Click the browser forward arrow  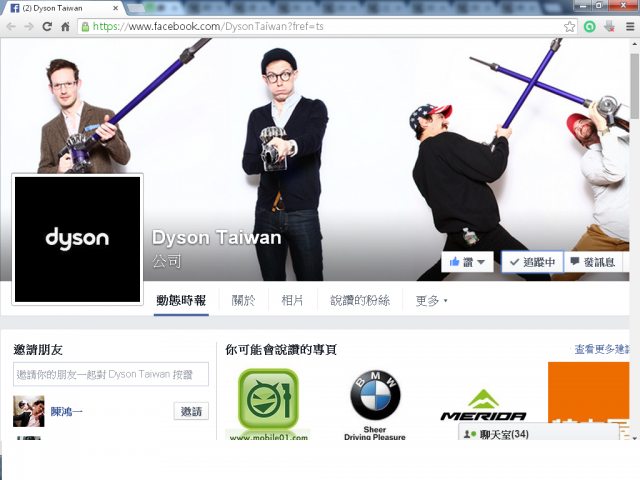tap(29, 27)
